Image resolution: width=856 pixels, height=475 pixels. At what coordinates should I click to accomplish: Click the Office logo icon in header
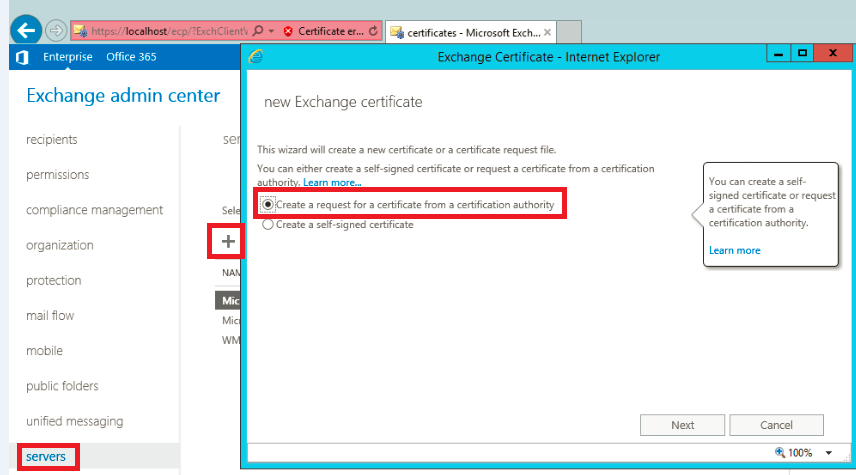[22, 57]
